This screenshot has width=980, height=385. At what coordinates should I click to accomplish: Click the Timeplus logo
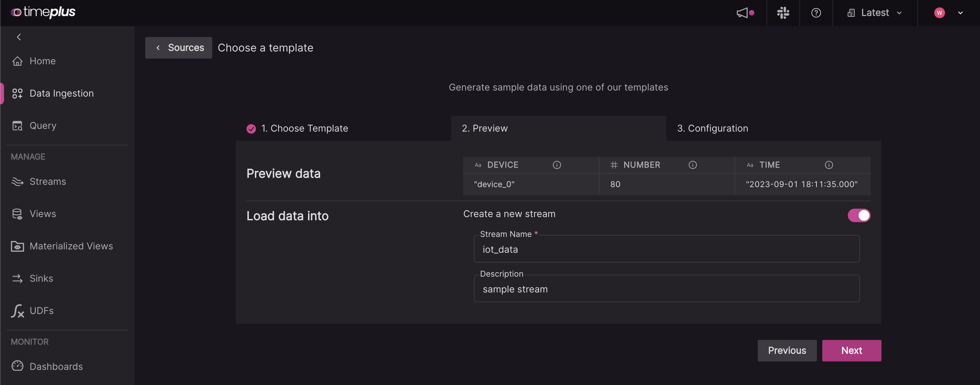coord(43,12)
